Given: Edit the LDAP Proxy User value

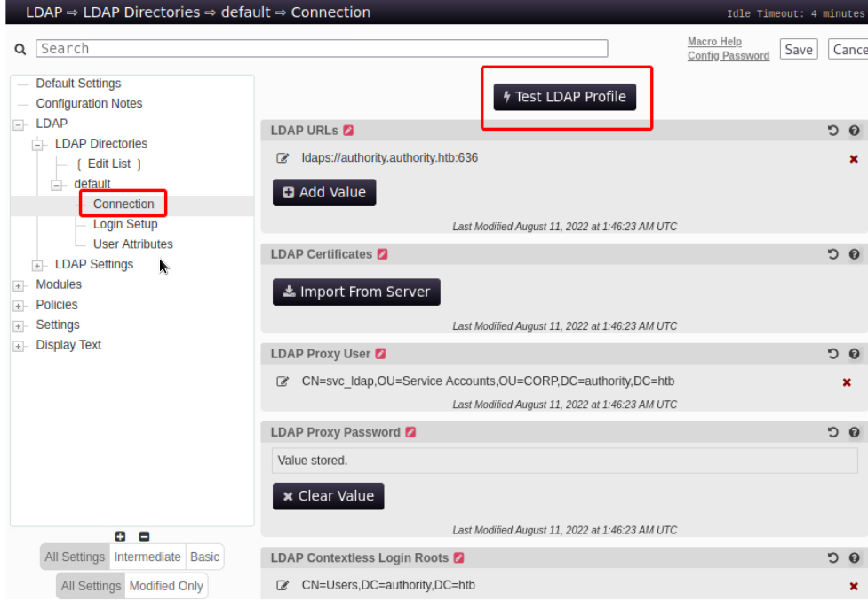Looking at the screenshot, I should [283, 381].
